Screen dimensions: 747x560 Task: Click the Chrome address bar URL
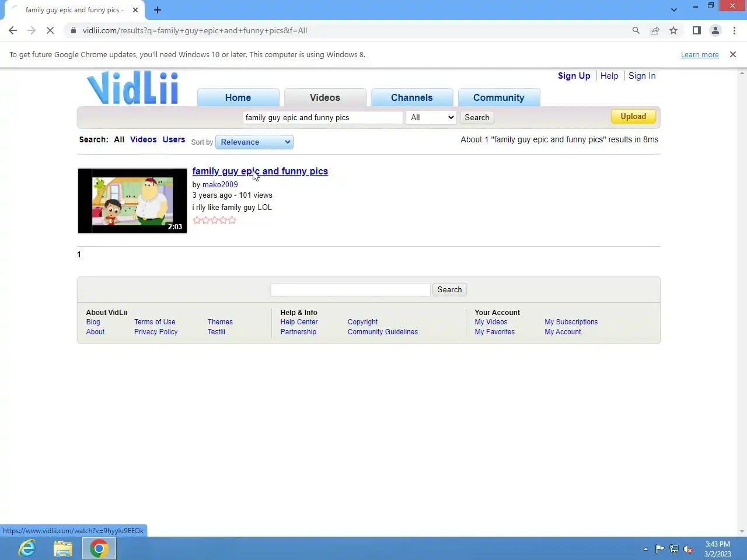coord(195,30)
